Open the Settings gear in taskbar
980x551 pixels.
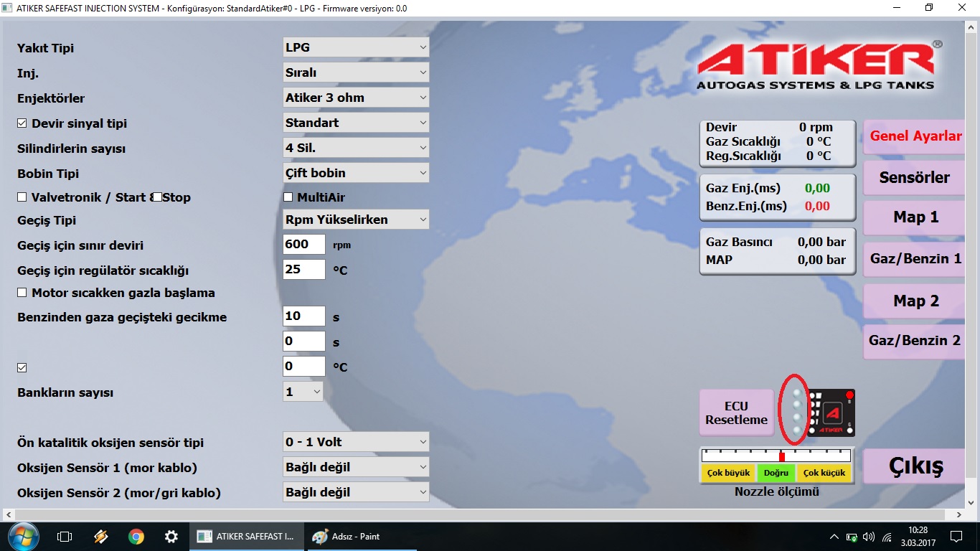[171, 536]
